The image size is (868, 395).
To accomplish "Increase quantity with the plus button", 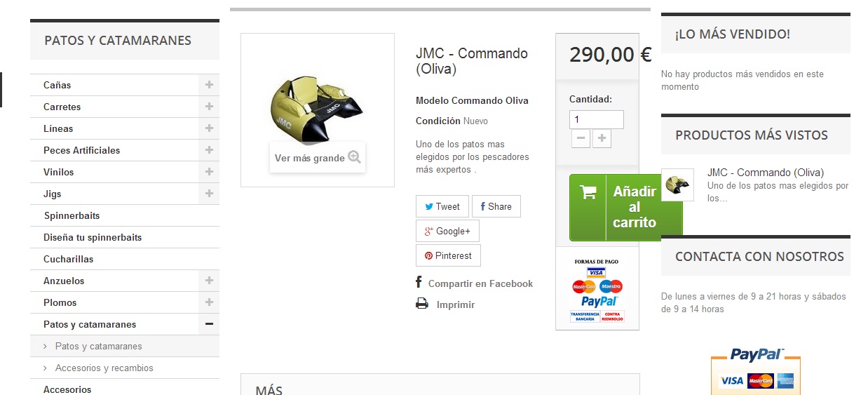I will pyautogui.click(x=602, y=138).
